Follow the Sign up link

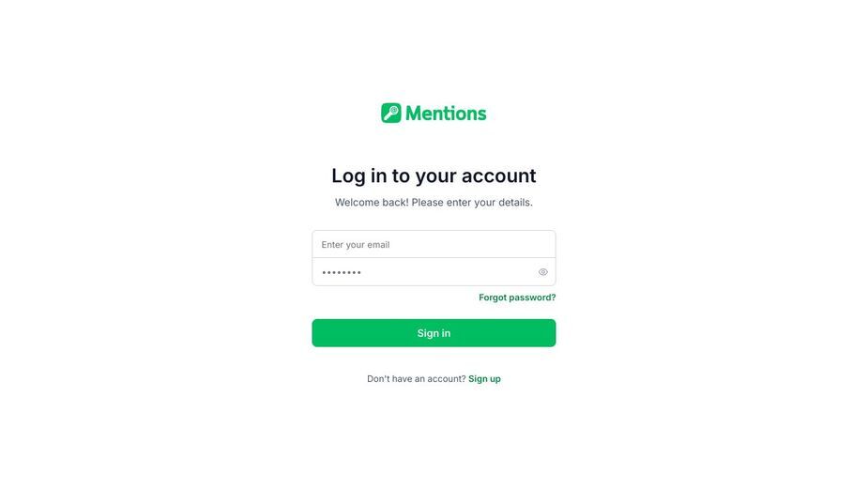[x=484, y=379]
